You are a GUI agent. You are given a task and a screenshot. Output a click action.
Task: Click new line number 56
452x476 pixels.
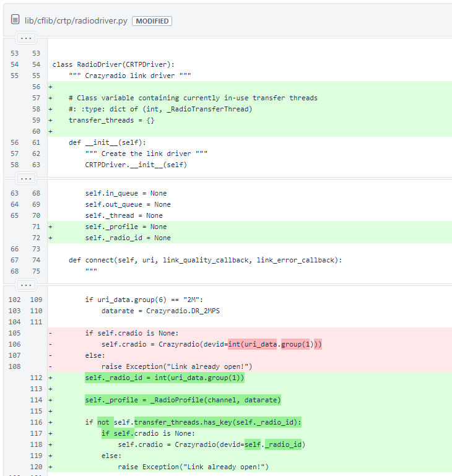click(36, 87)
